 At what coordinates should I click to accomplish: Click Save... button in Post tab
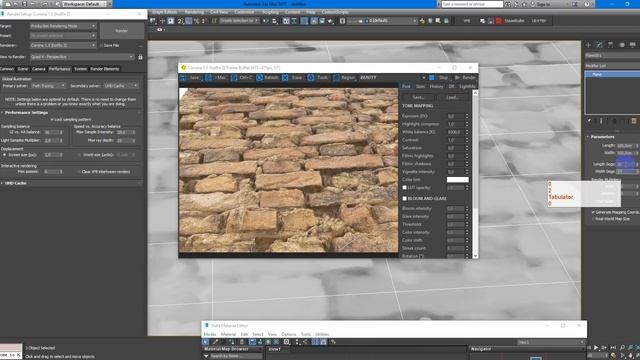pyautogui.click(x=418, y=98)
